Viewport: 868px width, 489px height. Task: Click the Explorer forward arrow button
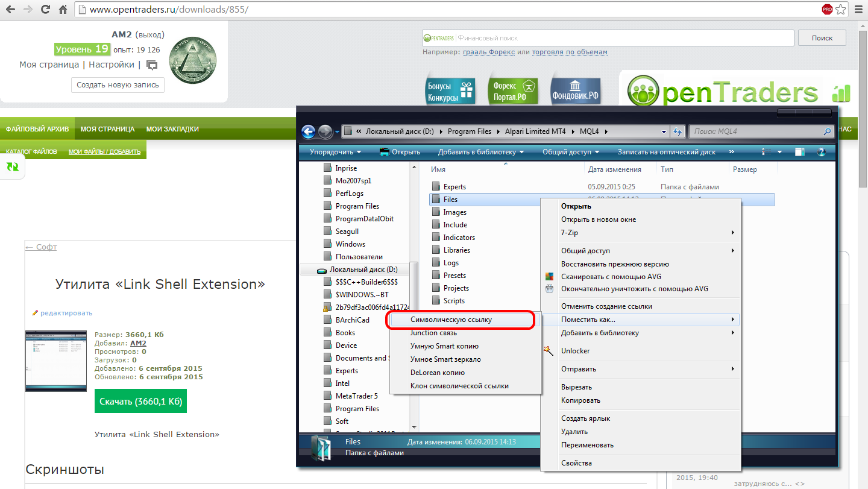pos(325,131)
